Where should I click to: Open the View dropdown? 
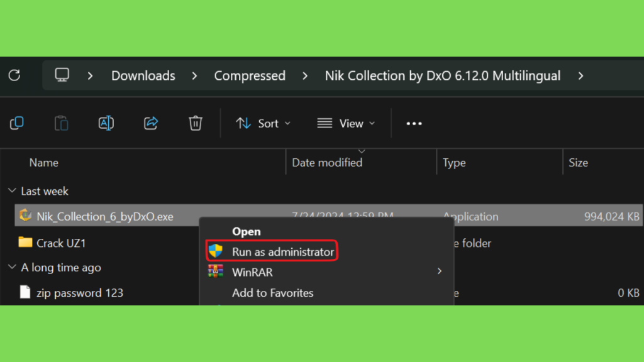click(x=347, y=124)
